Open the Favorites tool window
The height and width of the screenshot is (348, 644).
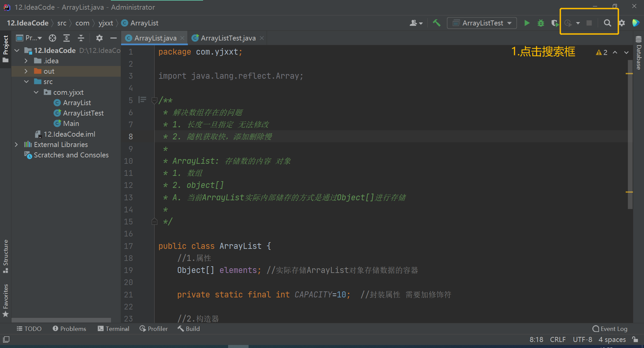6,300
